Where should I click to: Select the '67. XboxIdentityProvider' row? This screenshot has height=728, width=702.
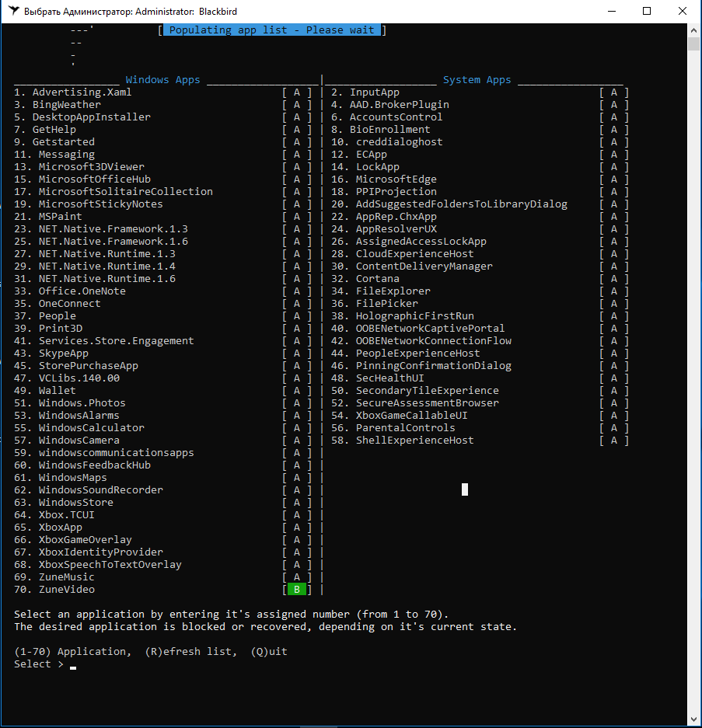[x=162, y=552]
